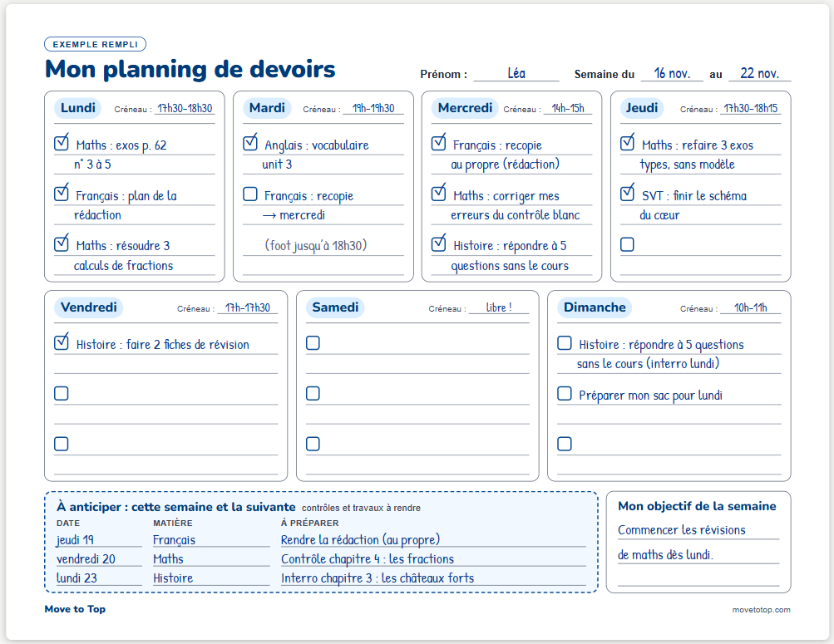The height and width of the screenshot is (644, 834).
Task: Toggle the 'Maths : refaire 3 exos' checkbox
Action: [628, 143]
